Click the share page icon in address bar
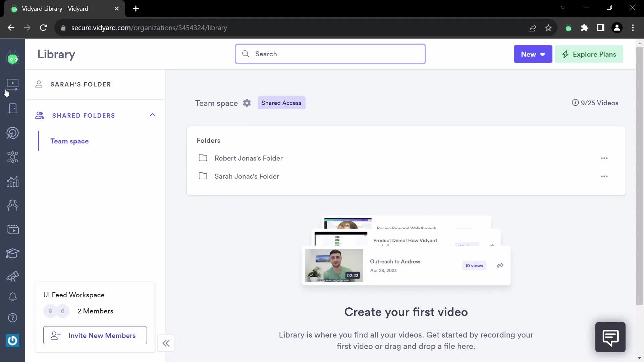Viewport: 644px width, 362px height. [532, 28]
